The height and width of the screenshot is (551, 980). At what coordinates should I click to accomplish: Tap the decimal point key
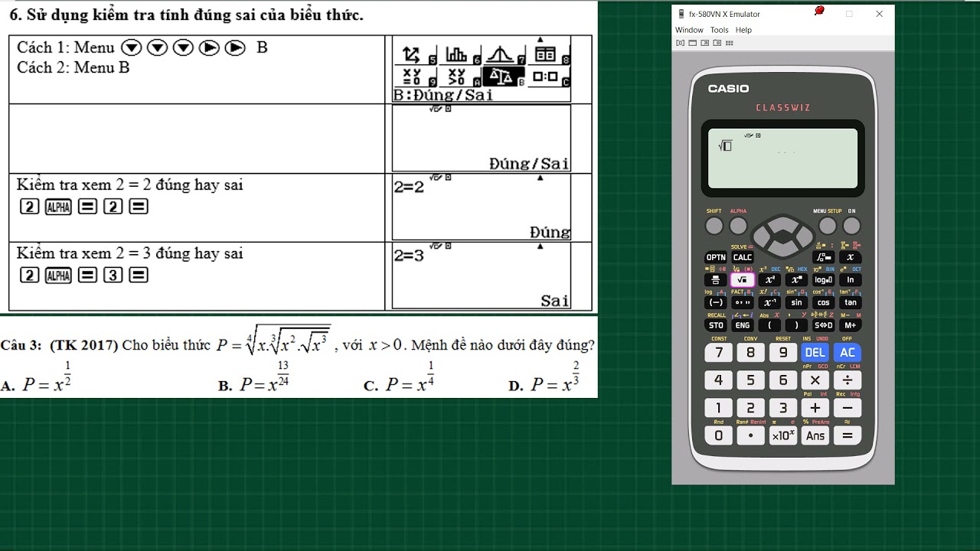click(x=750, y=435)
